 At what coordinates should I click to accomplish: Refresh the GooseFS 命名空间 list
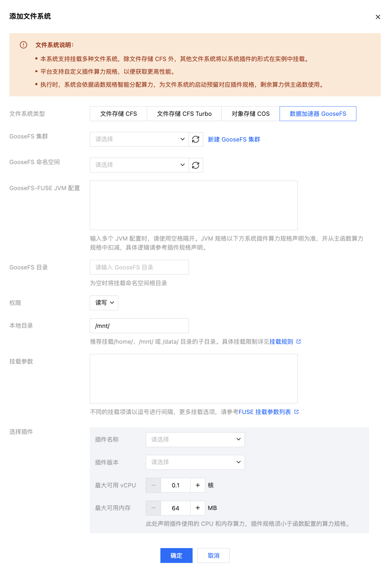[196, 165]
